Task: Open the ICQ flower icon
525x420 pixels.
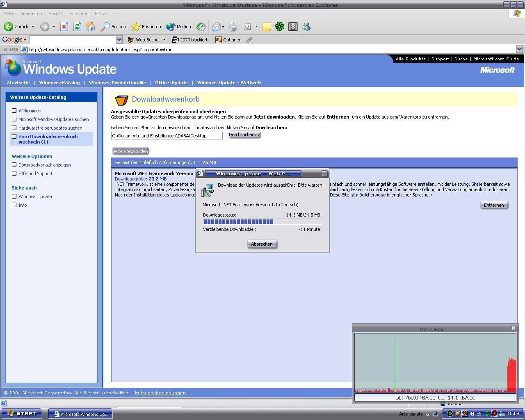Action: pos(280,27)
